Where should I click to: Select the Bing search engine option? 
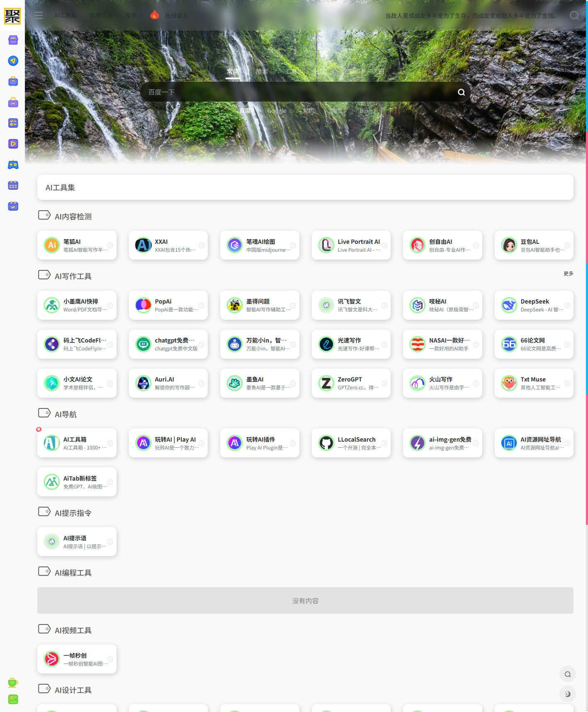click(x=365, y=111)
